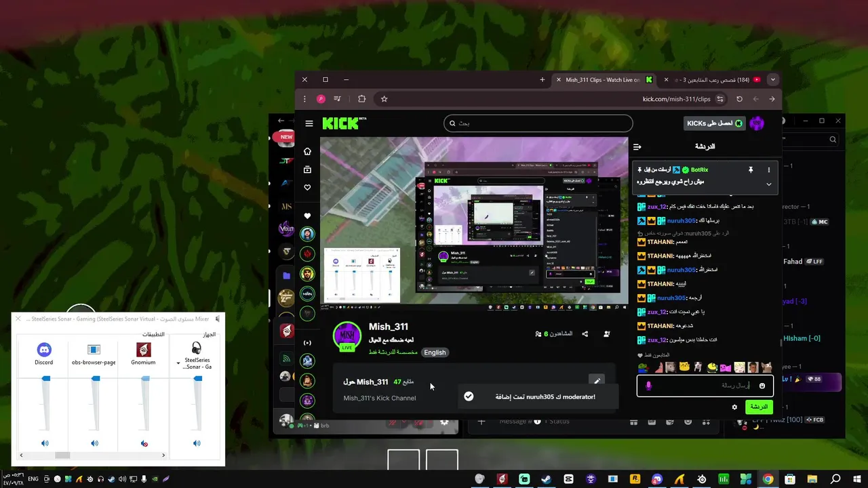868x488 pixels.
Task: Mute the SteelSeries Sonar device
Action: tap(197, 443)
